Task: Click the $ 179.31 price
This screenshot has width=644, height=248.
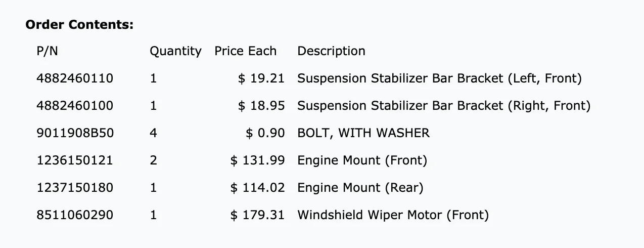Action: [257, 215]
